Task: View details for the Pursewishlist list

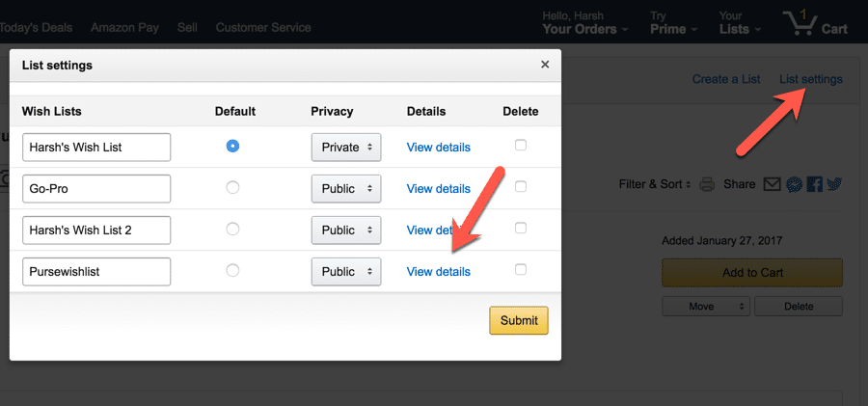Action: pyautogui.click(x=438, y=272)
